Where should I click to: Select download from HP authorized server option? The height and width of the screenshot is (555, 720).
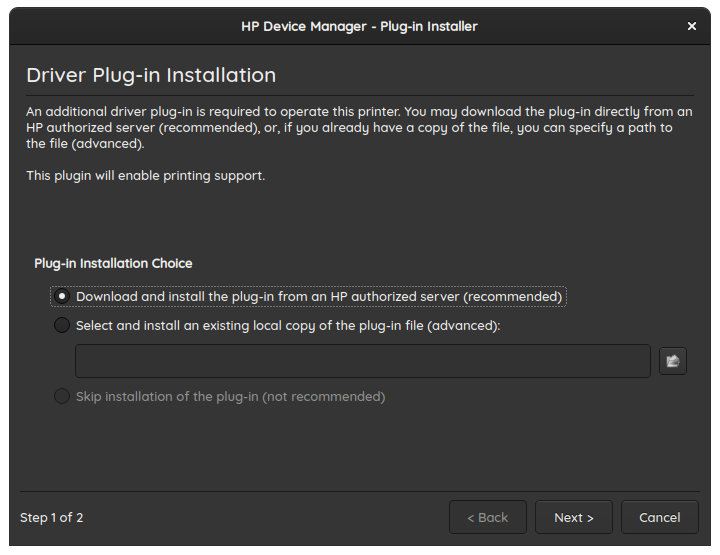tap(62, 296)
